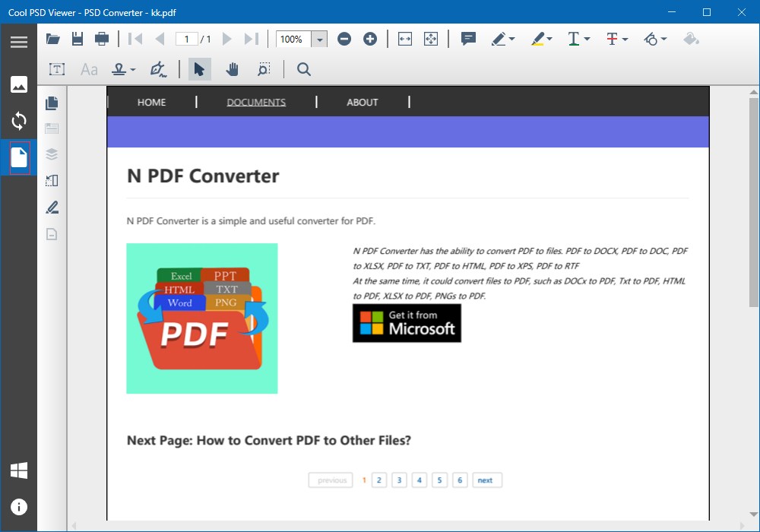Image resolution: width=760 pixels, height=532 pixels.
Task: Activate the arrow selection tool
Action: coord(199,69)
